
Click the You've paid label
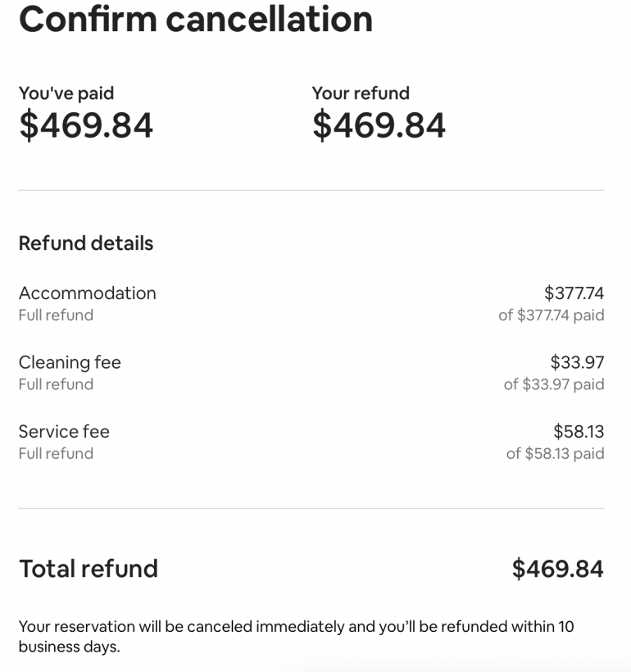click(x=66, y=93)
